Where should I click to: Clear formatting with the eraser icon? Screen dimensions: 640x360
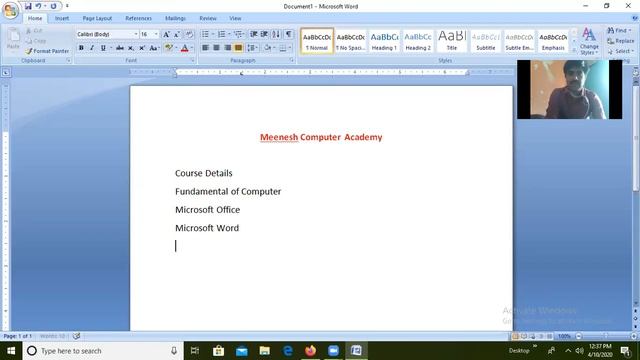tap(189, 34)
